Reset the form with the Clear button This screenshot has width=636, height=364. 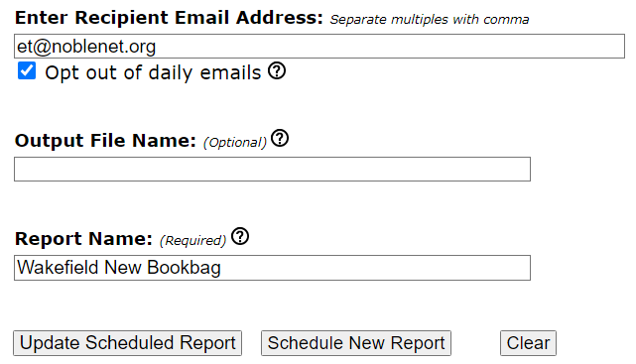tap(528, 343)
